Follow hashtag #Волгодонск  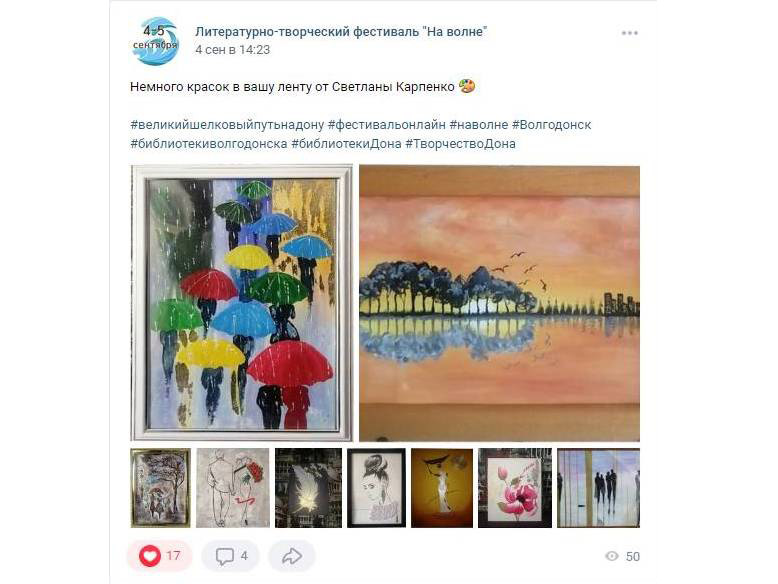(551, 125)
